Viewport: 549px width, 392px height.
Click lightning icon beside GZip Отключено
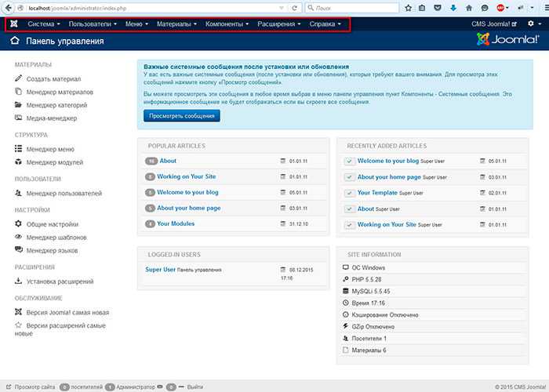point(346,326)
